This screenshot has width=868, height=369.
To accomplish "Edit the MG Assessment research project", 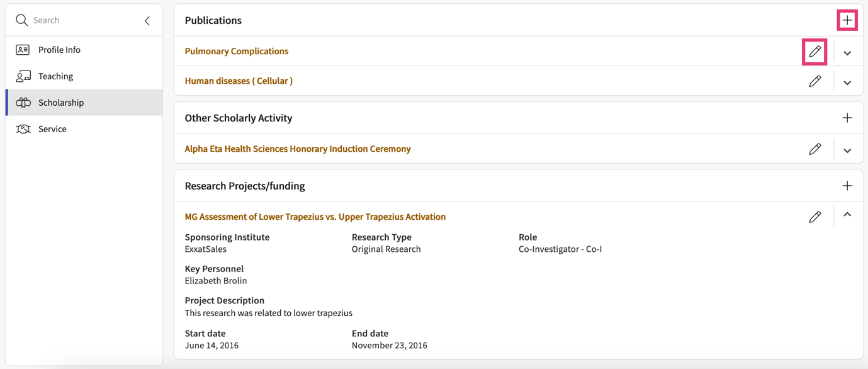I will (x=814, y=217).
